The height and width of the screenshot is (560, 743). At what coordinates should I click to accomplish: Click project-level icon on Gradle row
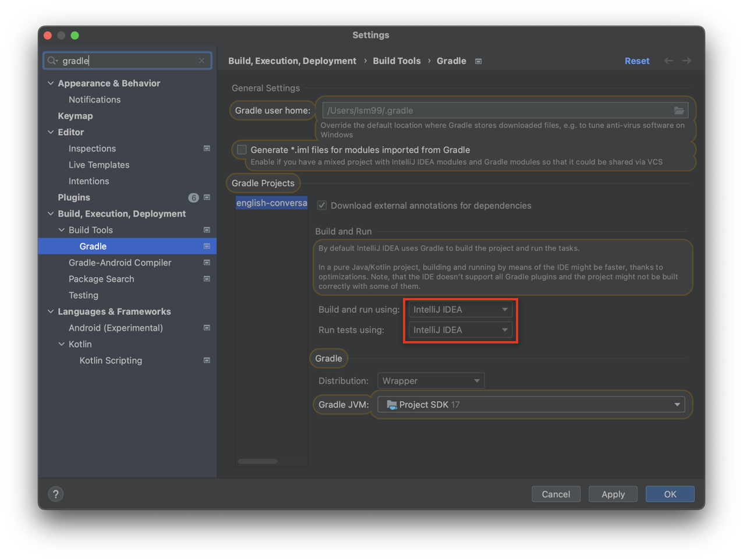point(207,246)
